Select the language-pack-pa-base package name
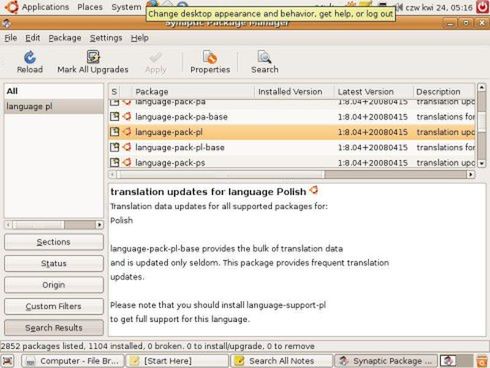 [181, 117]
